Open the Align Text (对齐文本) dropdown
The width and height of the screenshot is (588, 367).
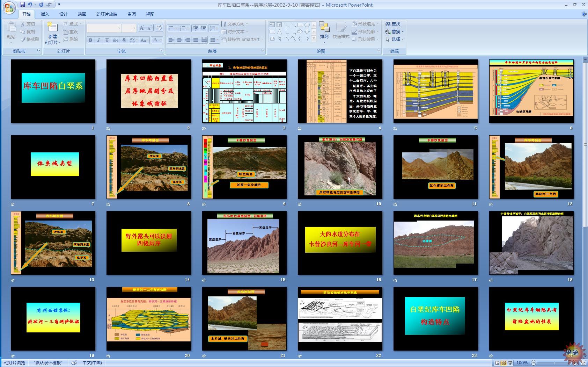click(x=234, y=32)
